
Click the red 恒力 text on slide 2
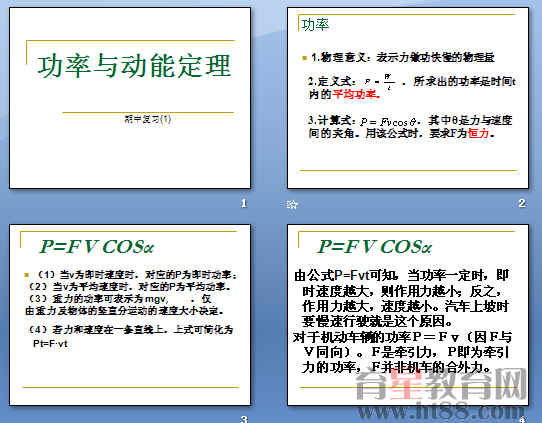[x=479, y=133]
